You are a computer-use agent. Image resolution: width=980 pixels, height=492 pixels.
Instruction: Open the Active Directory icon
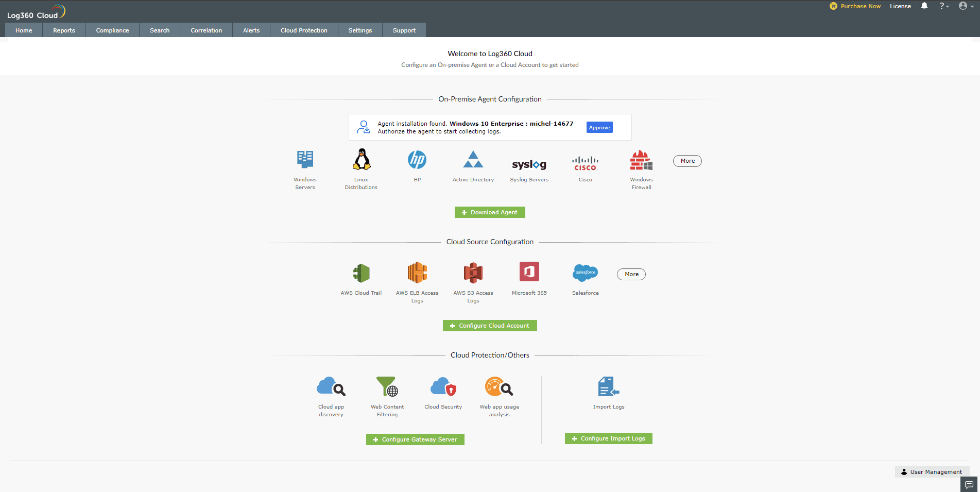tap(473, 160)
